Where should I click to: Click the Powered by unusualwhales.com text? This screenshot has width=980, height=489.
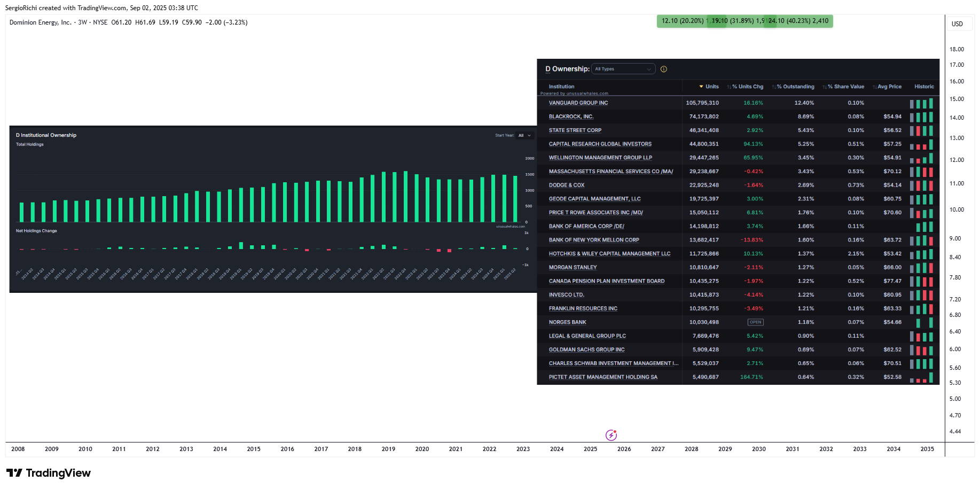(x=574, y=94)
